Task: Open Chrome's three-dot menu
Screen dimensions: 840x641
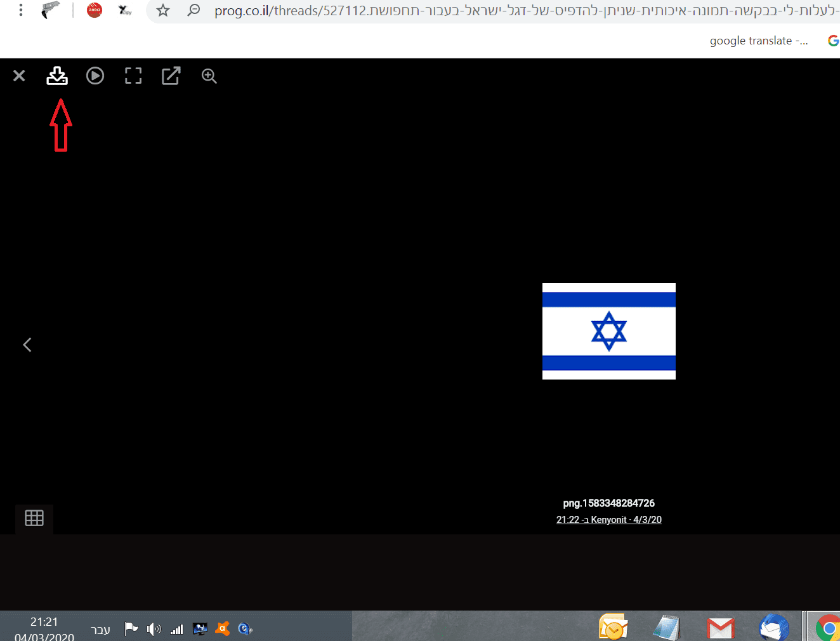Action: click(x=21, y=10)
